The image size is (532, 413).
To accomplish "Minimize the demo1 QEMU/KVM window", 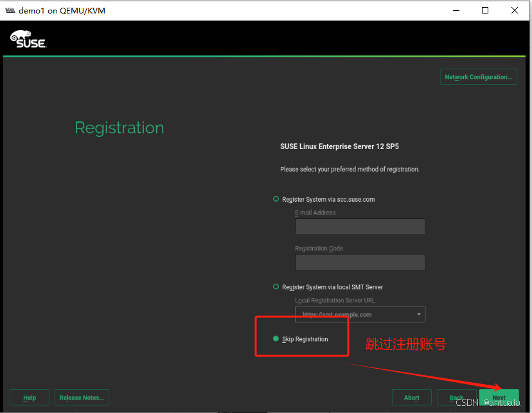I will coord(456,10).
